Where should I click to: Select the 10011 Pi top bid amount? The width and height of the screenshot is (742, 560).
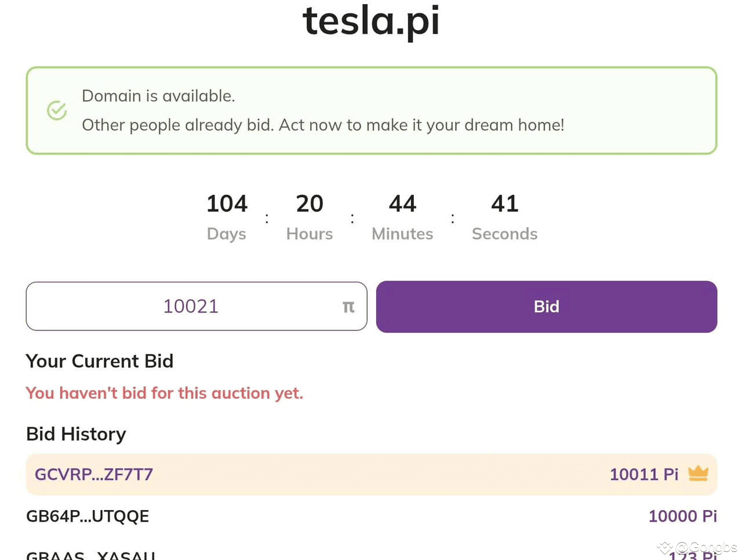pos(644,474)
